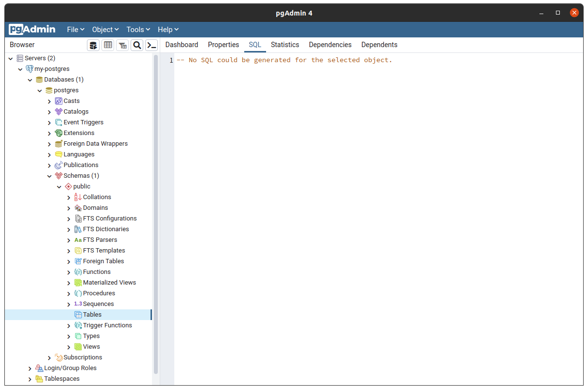
Task: Click the Casts node icon
Action: pyautogui.click(x=59, y=101)
